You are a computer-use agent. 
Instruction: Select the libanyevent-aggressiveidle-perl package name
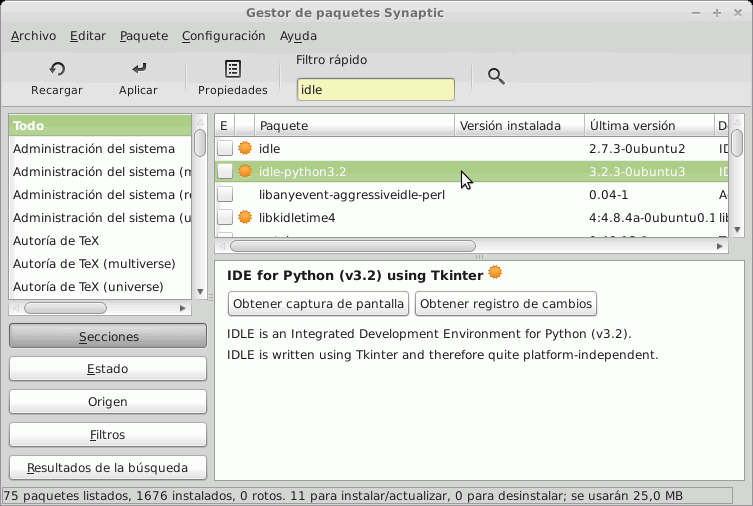click(352, 194)
